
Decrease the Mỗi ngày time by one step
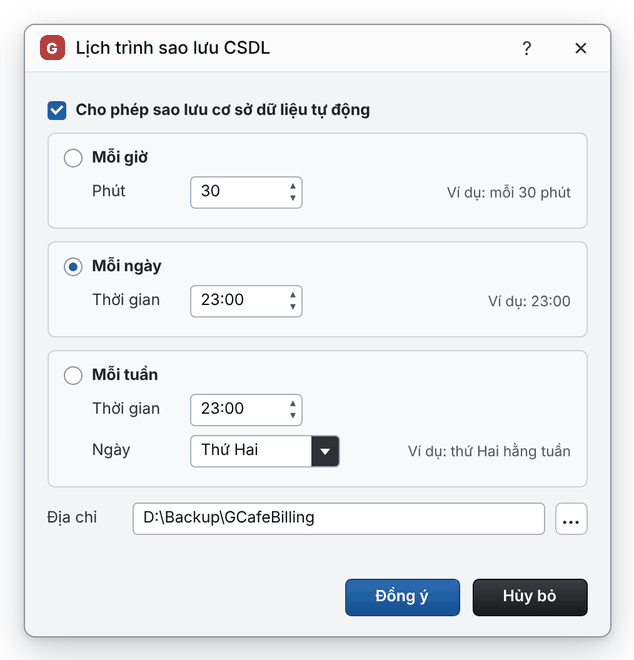(x=293, y=307)
